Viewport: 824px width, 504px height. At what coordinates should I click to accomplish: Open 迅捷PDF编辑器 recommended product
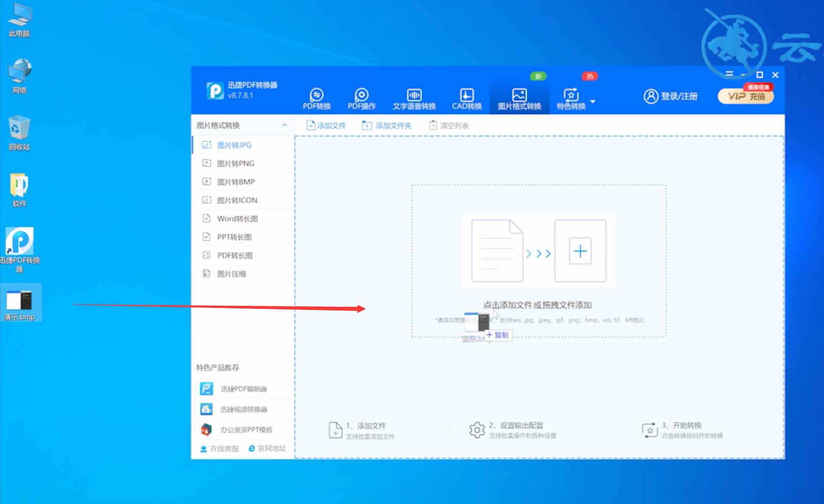[243, 389]
